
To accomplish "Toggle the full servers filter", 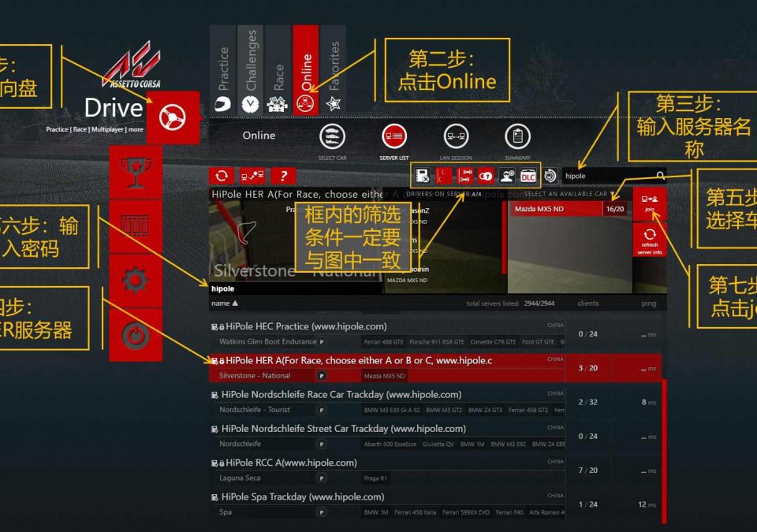I will click(465, 176).
